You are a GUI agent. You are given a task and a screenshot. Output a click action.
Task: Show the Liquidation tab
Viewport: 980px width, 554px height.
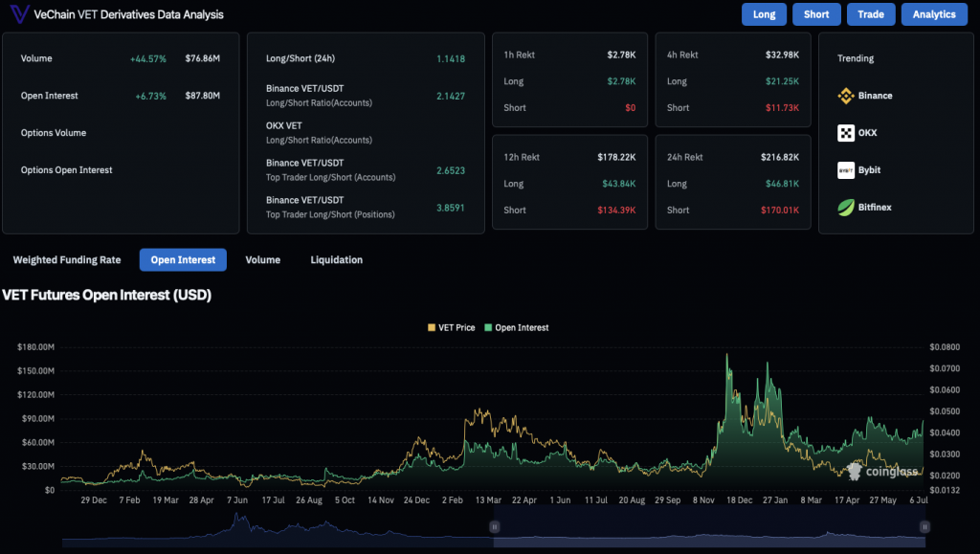(336, 260)
